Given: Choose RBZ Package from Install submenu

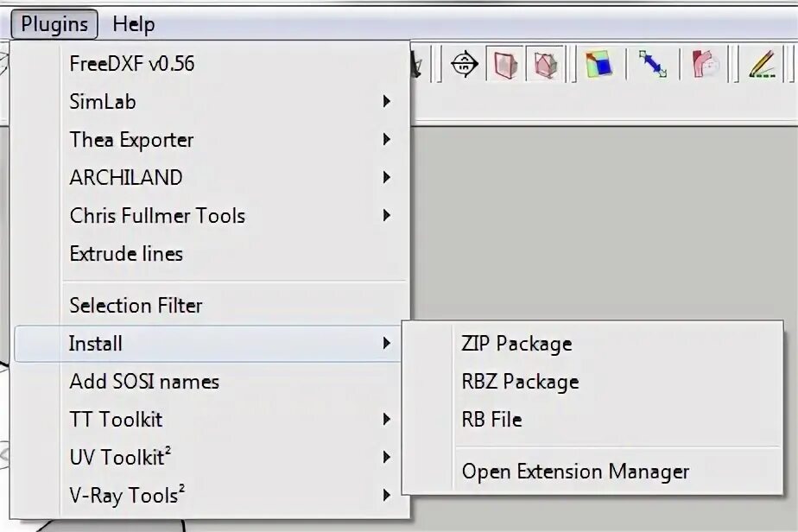Looking at the screenshot, I should 592,382.
